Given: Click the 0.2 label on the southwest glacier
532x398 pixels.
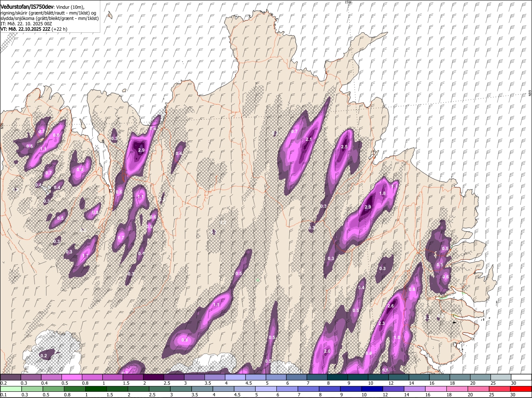Looking at the screenshot, I should point(44,356).
